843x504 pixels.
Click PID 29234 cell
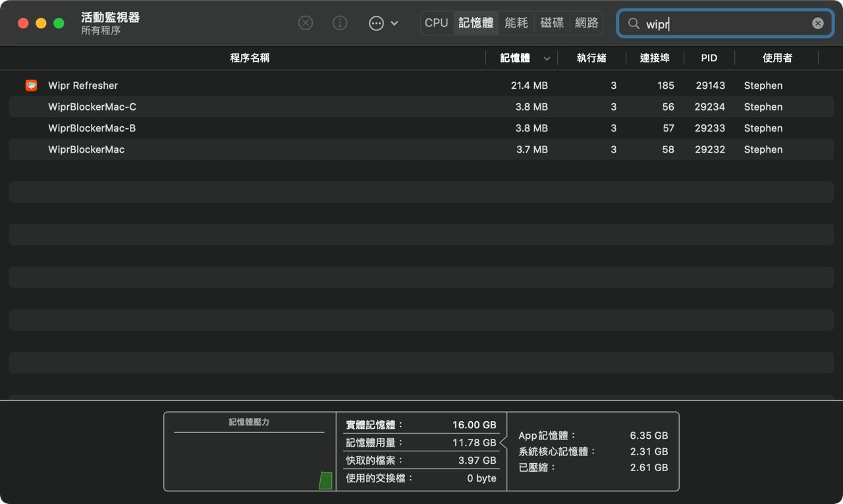coord(709,107)
